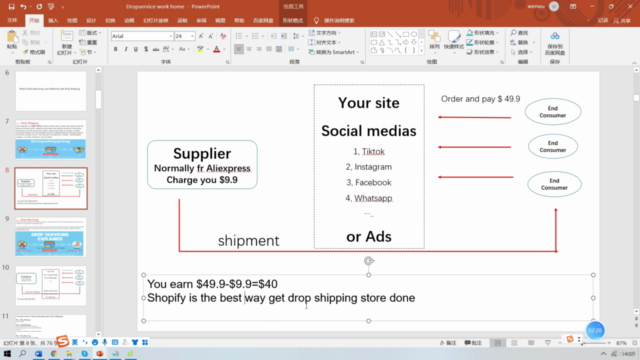Start slideshow from quick access toolbar icon
Image resolution: width=640 pixels, height=360 pixels.
pyautogui.click(x=51, y=7)
